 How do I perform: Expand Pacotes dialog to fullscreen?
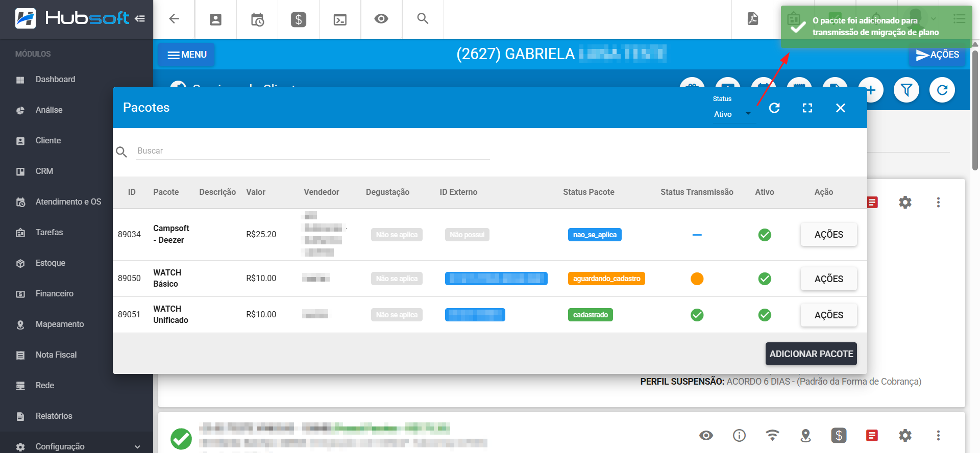(807, 108)
